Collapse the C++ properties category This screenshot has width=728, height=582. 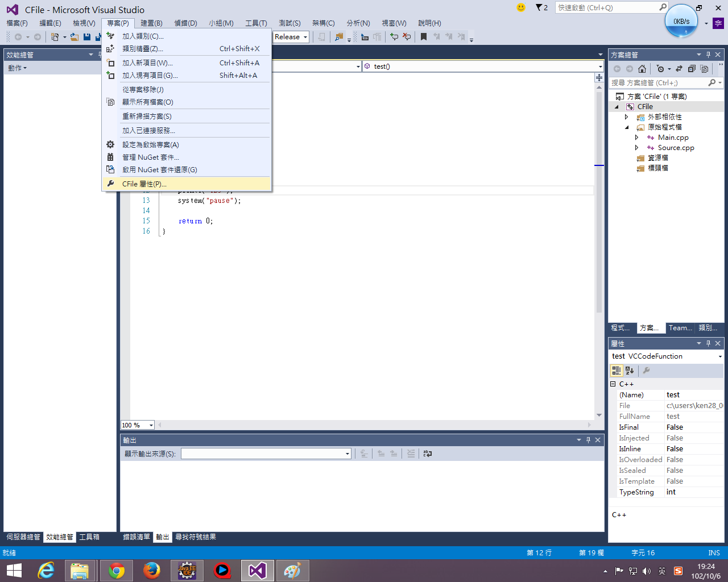pyautogui.click(x=613, y=384)
